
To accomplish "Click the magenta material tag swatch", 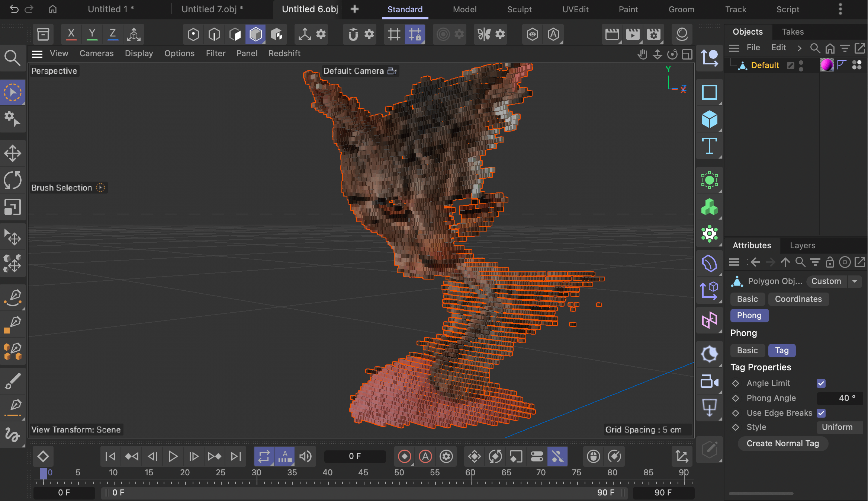I will [826, 65].
